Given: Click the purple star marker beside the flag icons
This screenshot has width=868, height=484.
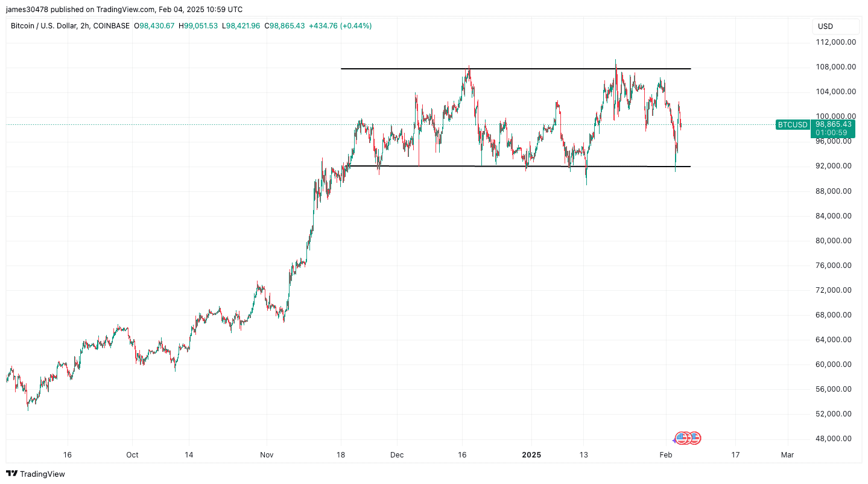Looking at the screenshot, I should (675, 440).
